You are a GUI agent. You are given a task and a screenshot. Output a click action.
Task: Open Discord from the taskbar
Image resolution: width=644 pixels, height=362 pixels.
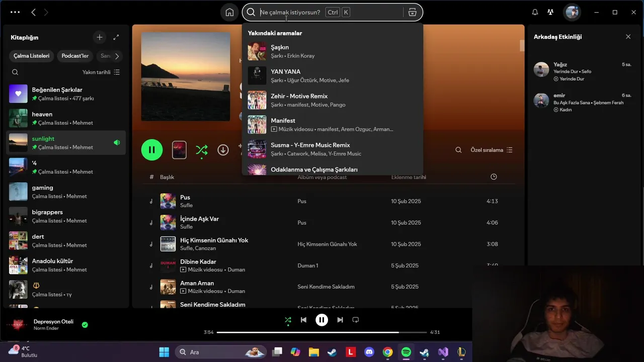[369, 352]
